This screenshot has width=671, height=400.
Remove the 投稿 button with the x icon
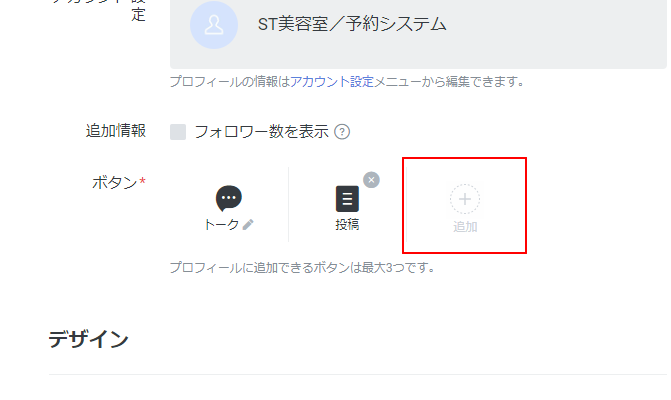[x=371, y=180]
